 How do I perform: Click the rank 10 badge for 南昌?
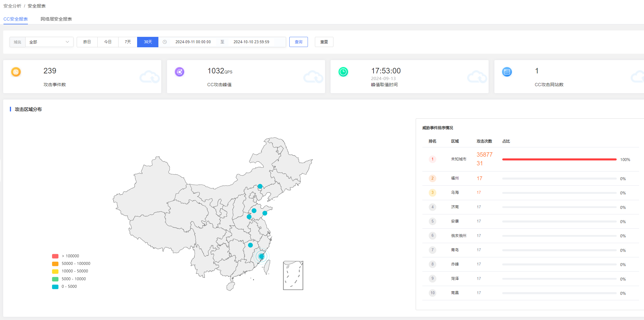pos(433,293)
